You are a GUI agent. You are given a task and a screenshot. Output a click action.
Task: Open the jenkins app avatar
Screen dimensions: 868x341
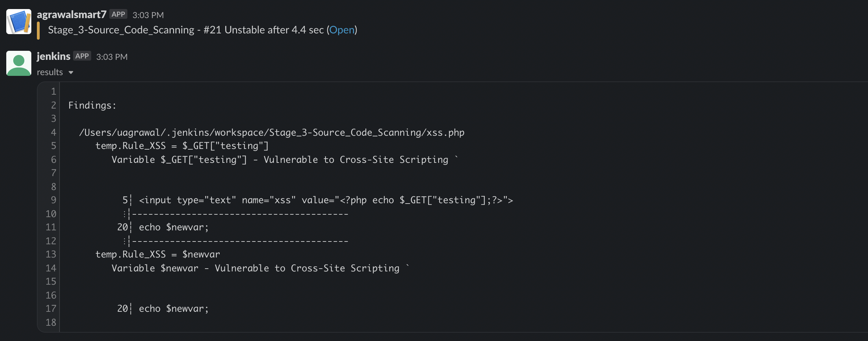point(19,63)
